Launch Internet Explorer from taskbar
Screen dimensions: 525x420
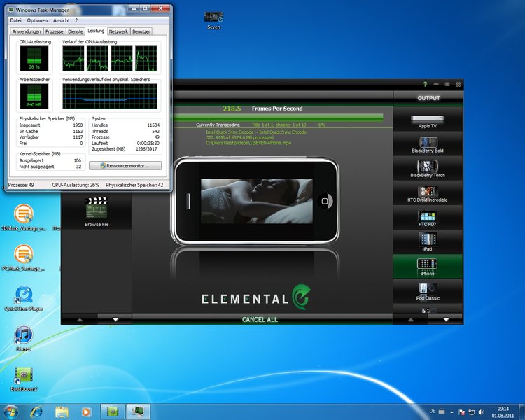tap(36, 412)
